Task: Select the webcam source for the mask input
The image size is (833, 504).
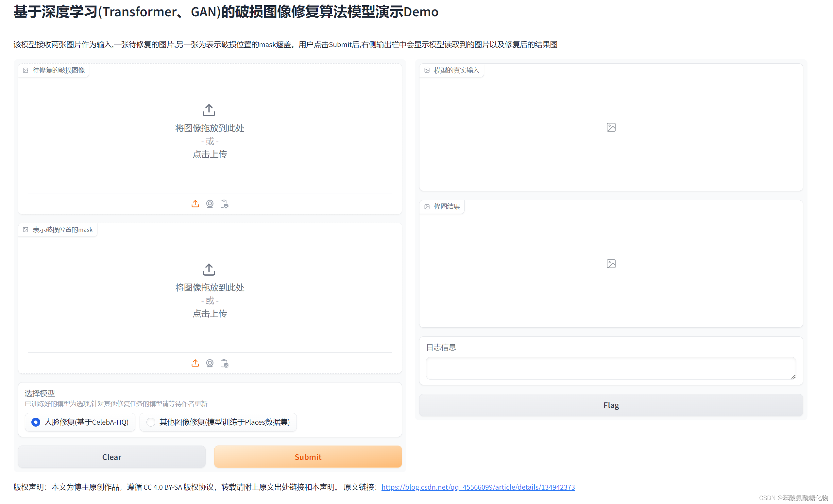Action: [210, 363]
